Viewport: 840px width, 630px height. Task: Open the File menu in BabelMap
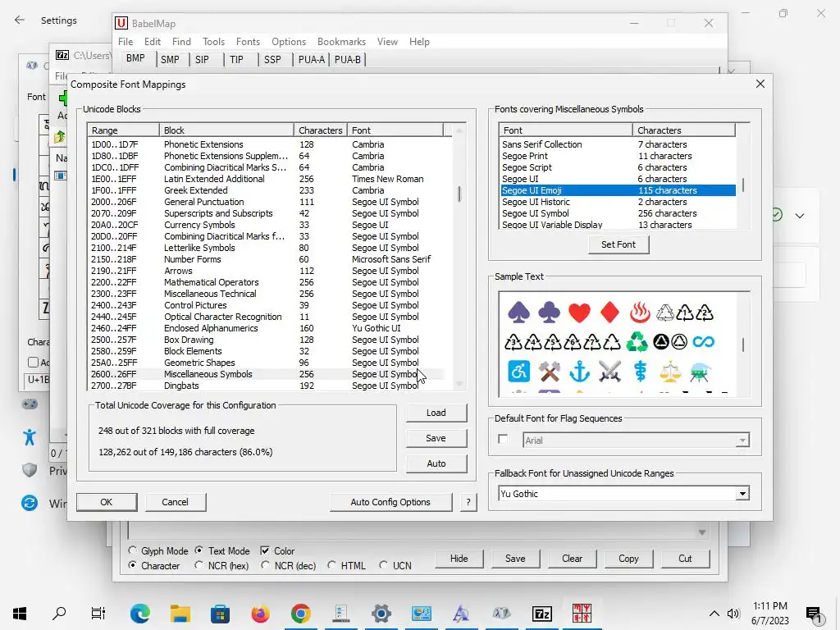tap(126, 41)
